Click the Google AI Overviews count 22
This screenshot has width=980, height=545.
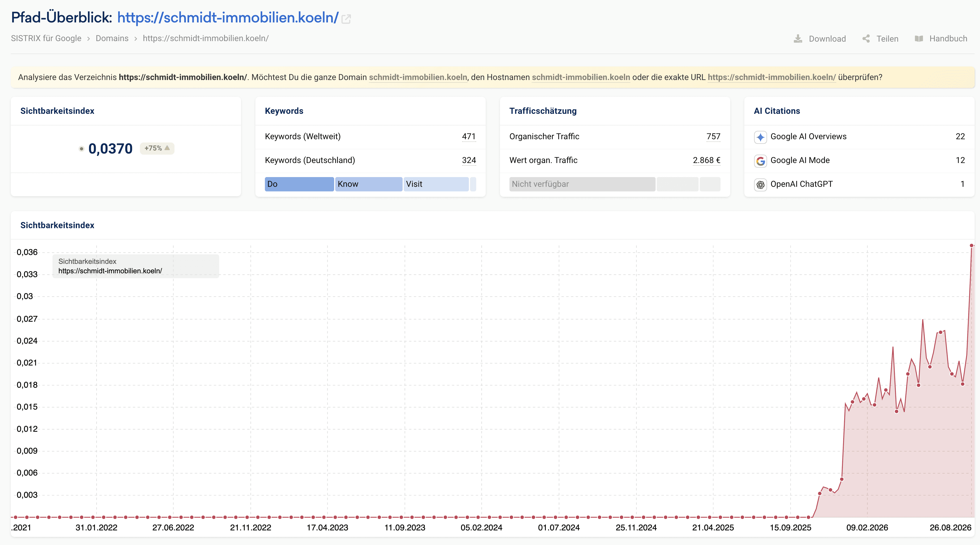[960, 137]
